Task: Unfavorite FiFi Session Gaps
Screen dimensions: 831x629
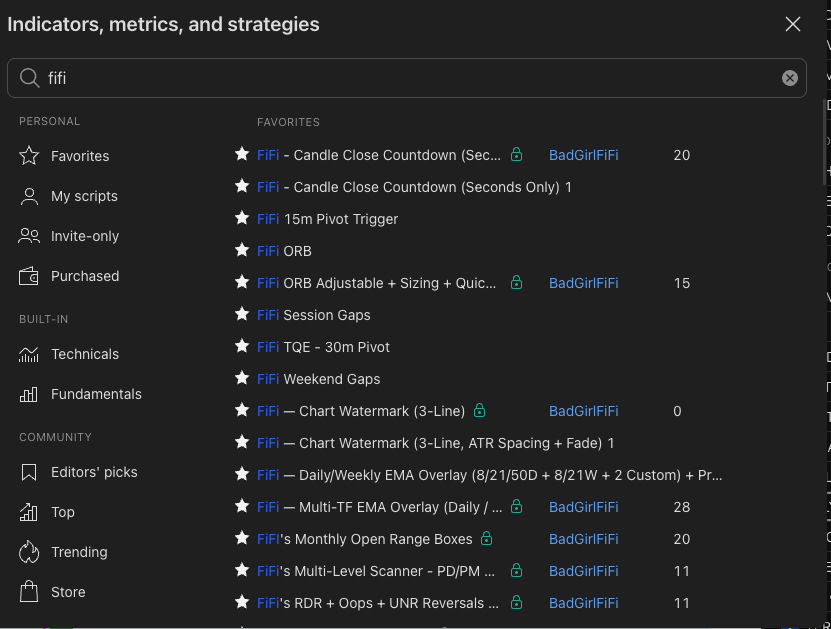Action: (x=242, y=314)
